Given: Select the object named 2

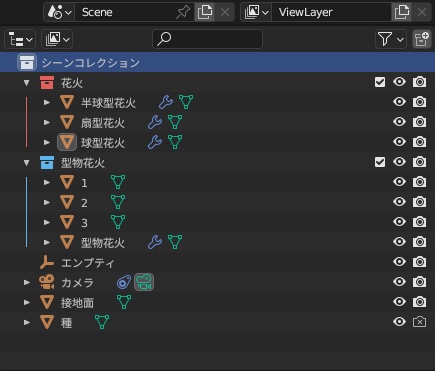Looking at the screenshot, I should point(84,203).
